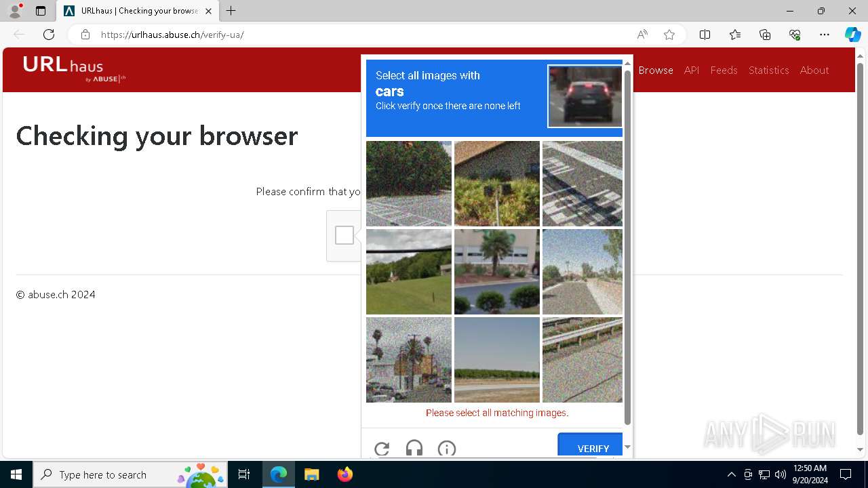Open the CAPTCHA help info icon

[x=447, y=449]
